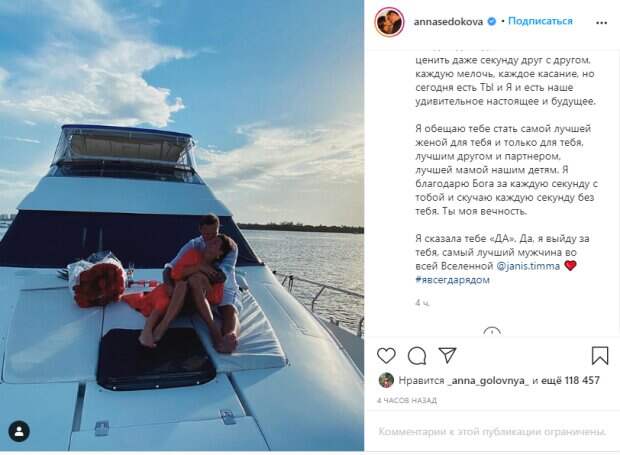Image resolution: width=620 pixels, height=455 pixels.
Task: Save the post with the bookmark icon
Action: 600,355
